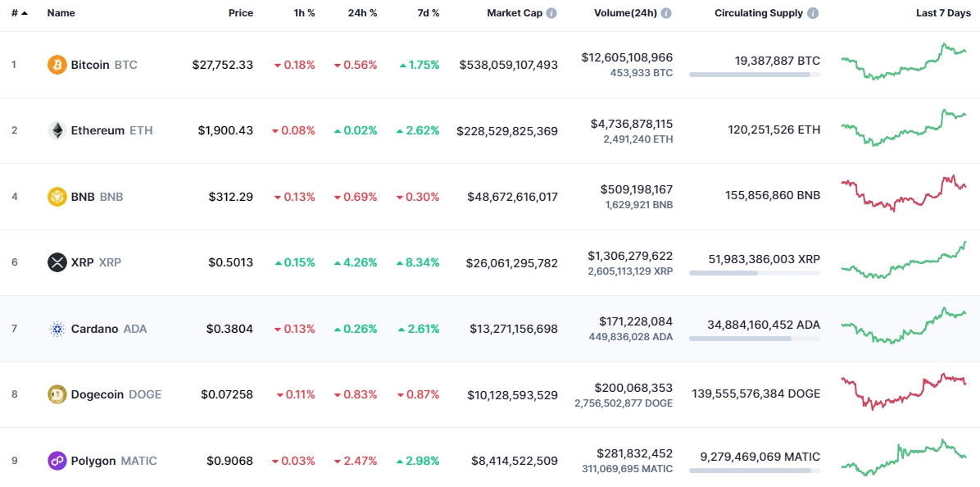Click the Cardano logo icon
Viewport: 980px width, 487px height.
point(57,328)
